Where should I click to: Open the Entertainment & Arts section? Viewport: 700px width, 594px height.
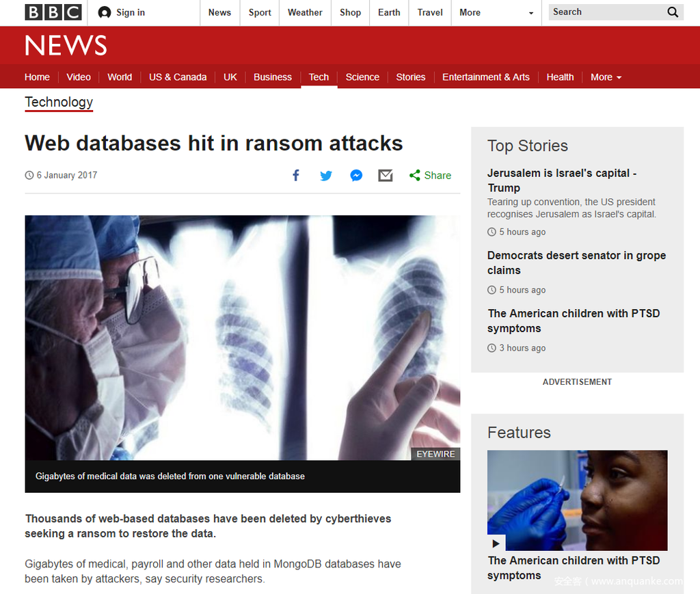tap(486, 77)
